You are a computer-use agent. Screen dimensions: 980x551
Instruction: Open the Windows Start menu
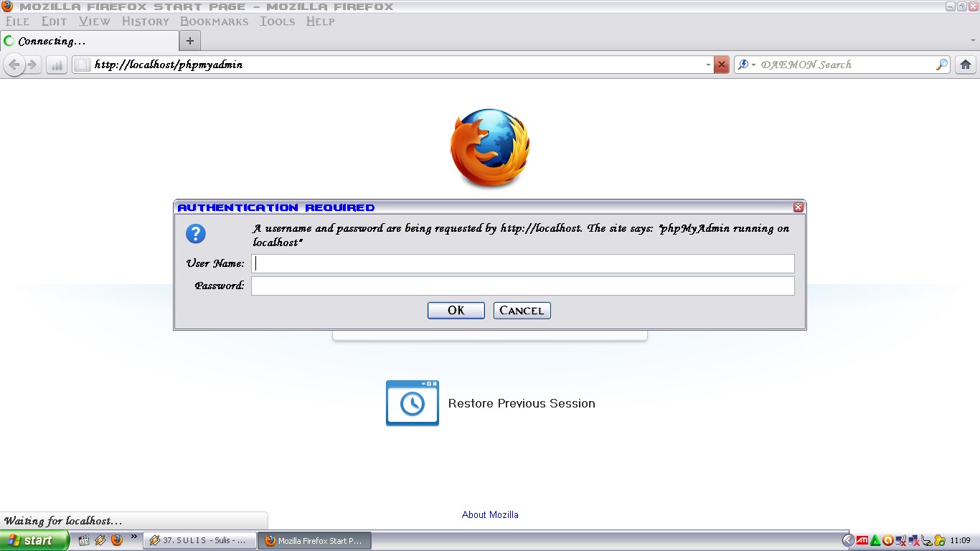tap(34, 540)
